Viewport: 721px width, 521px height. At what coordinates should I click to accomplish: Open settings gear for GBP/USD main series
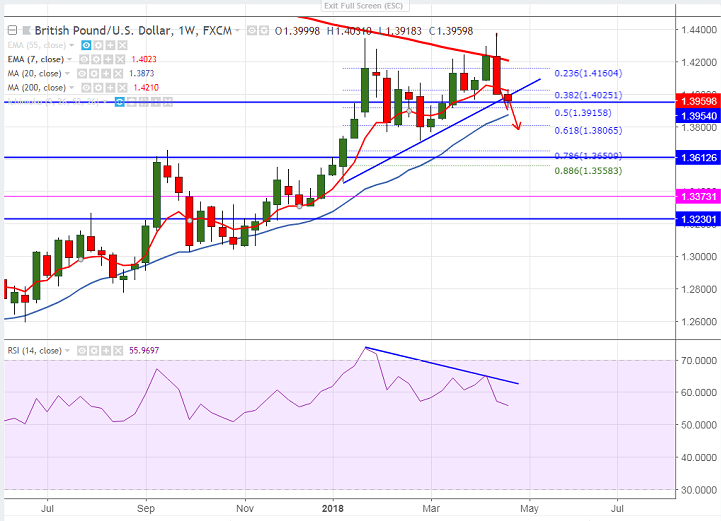263,31
